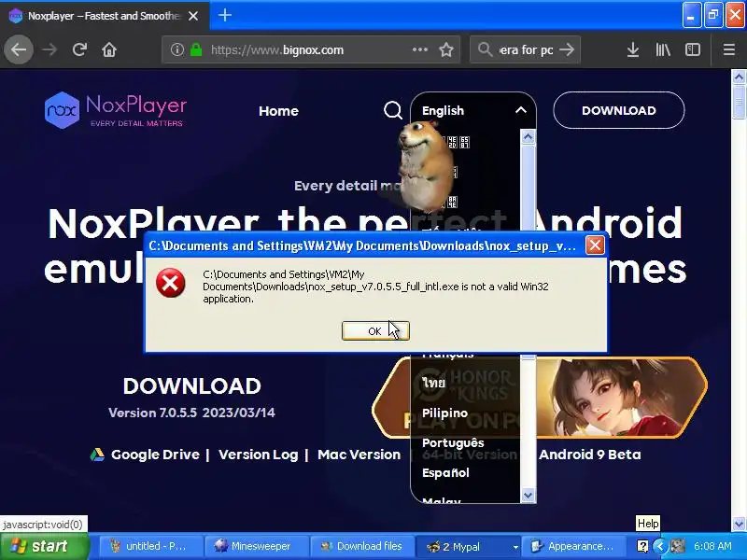
Task: Close the nox_setup error dialog
Action: (x=595, y=245)
